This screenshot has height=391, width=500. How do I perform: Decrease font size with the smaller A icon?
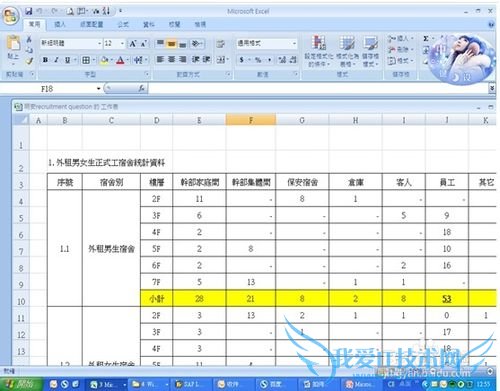(144, 44)
